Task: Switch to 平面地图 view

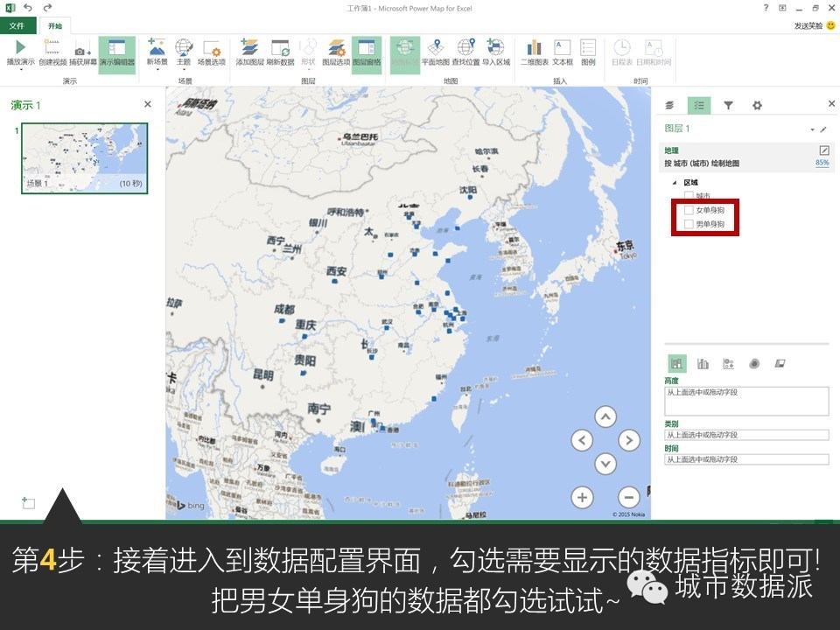Action: pos(436,52)
